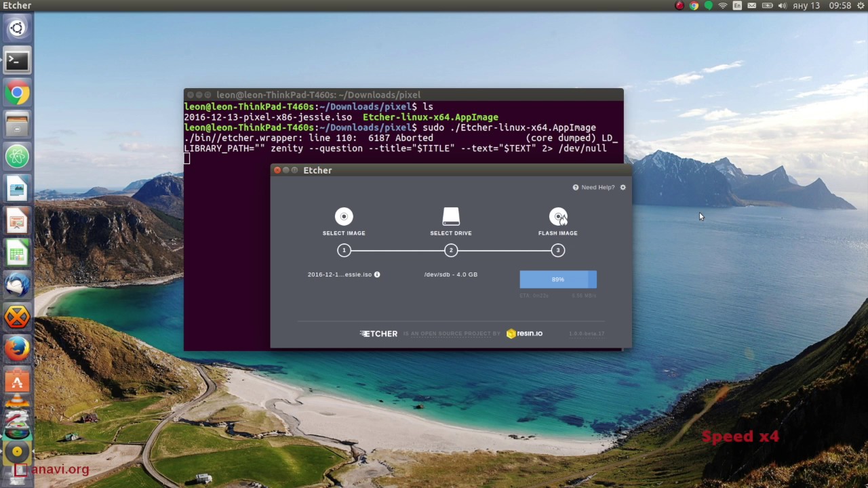This screenshot has width=868, height=488.
Task: Open the En keyboard layout indicator
Action: (x=738, y=5)
